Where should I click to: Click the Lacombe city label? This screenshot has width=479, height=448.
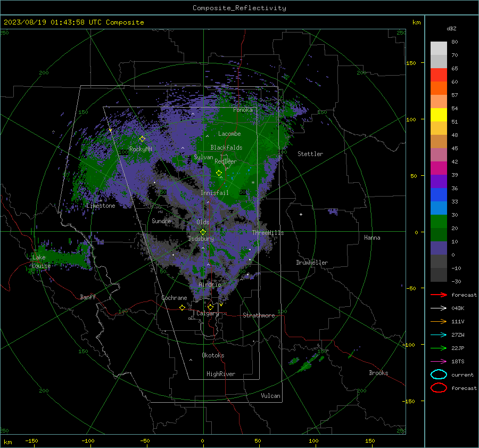(229, 134)
